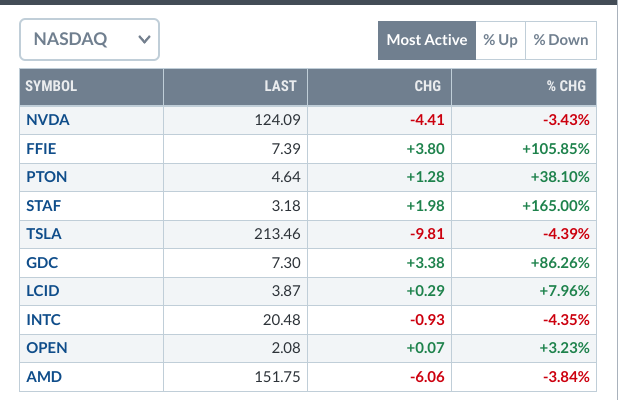Open the LCID symbol link
Screen dimensions: 618x400
43,291
